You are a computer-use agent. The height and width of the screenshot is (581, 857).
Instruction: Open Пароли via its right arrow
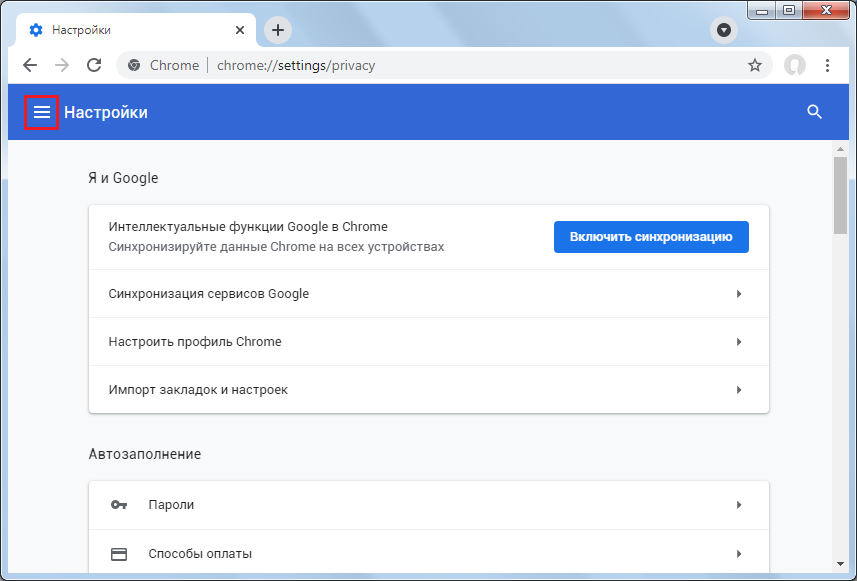pyautogui.click(x=739, y=505)
